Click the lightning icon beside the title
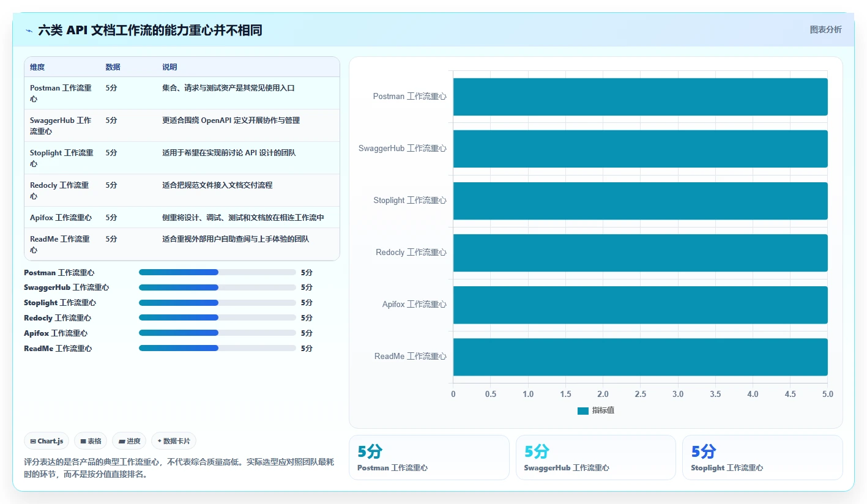Screen dimensions: 867x504 (x=29, y=30)
